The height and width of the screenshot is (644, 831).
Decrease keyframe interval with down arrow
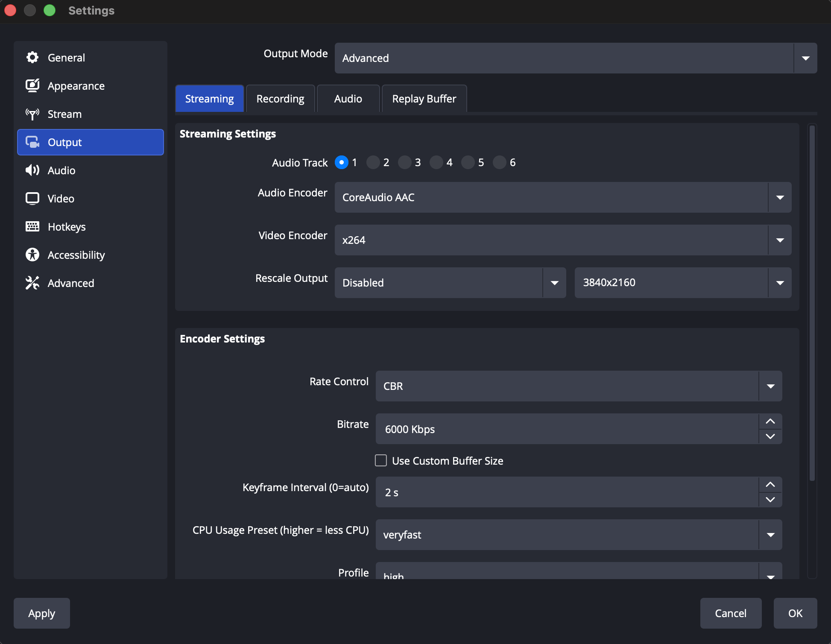770,500
